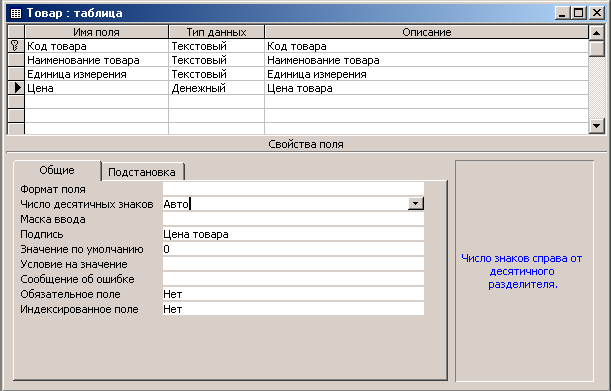
Task: Select the field name cell Наименование товара
Action: click(97, 60)
